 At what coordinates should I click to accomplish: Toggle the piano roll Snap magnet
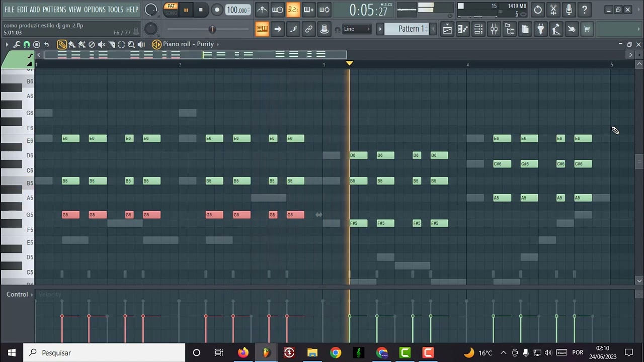(x=27, y=45)
